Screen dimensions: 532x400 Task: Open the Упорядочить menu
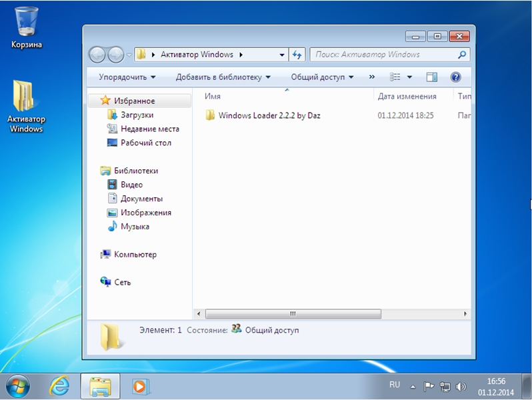tap(127, 77)
